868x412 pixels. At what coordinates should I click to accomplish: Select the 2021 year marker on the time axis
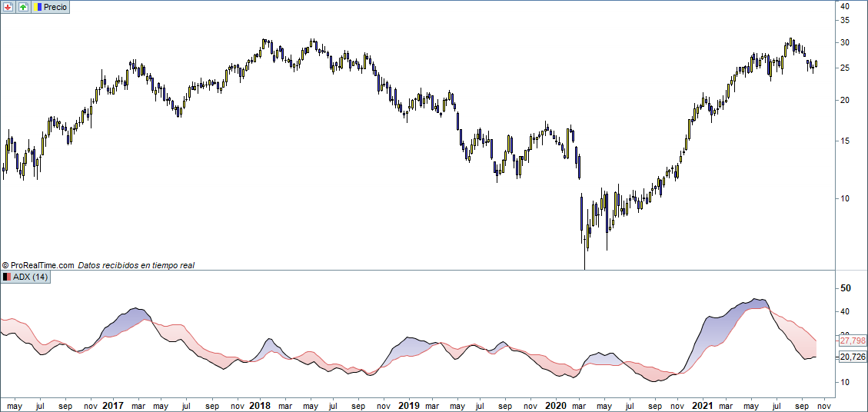pyautogui.click(x=703, y=404)
